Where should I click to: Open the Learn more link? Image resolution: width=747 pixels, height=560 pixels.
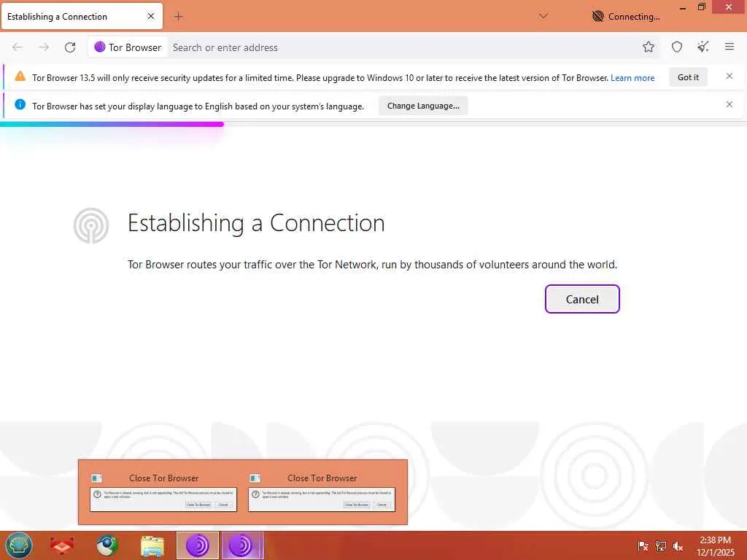tap(632, 78)
